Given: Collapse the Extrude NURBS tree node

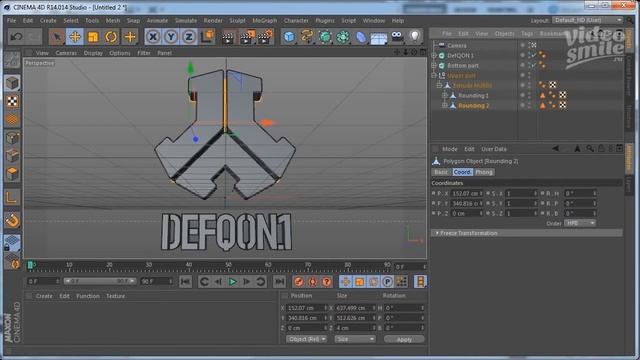Looking at the screenshot, I should pyautogui.click(x=440, y=85).
